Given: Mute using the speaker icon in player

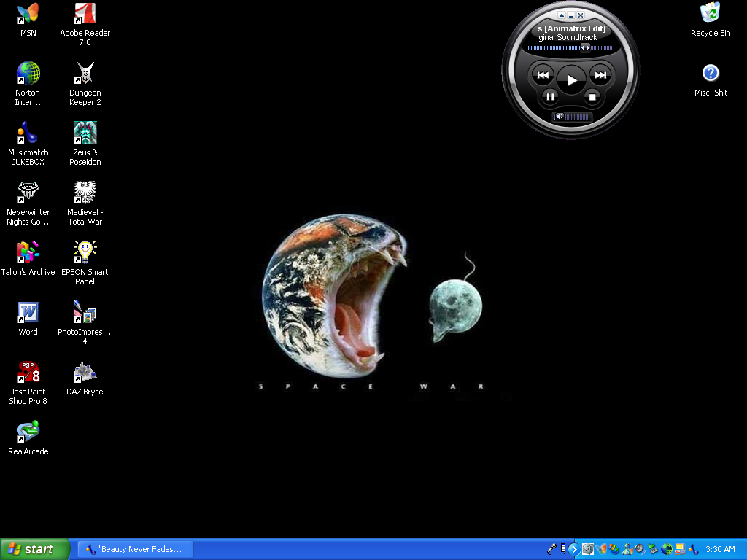Looking at the screenshot, I should click(x=560, y=116).
